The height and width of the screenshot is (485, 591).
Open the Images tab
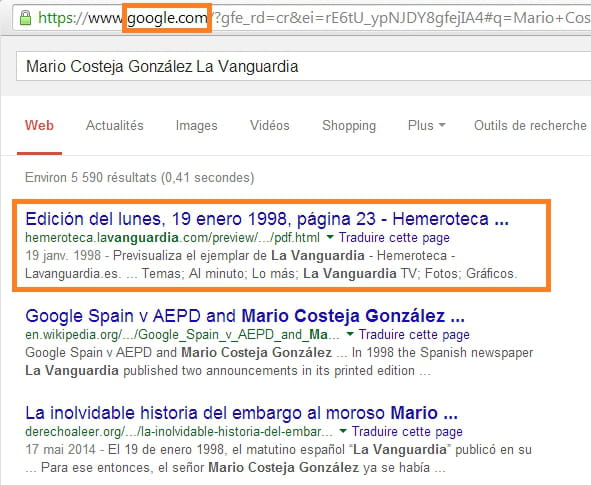pos(196,126)
